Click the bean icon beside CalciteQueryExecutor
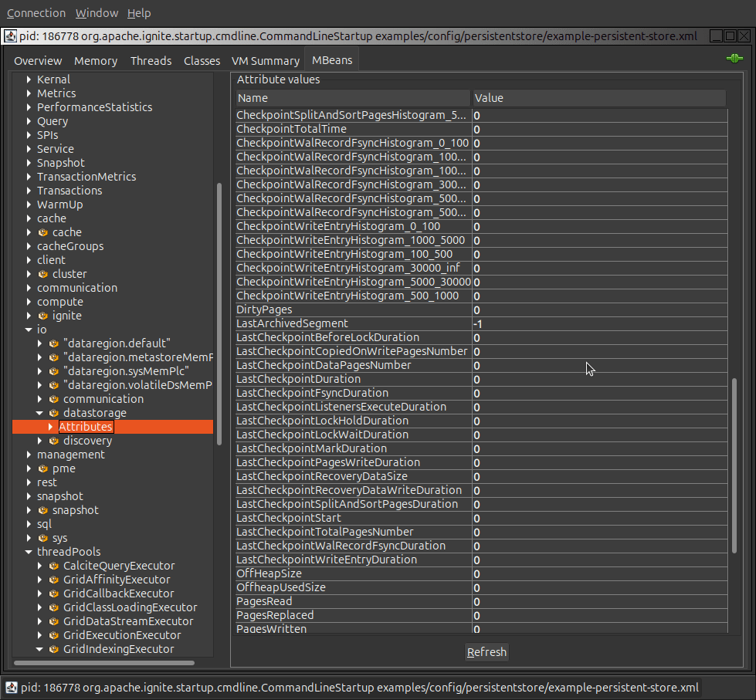Viewport: 756px width, 700px height. [54, 566]
